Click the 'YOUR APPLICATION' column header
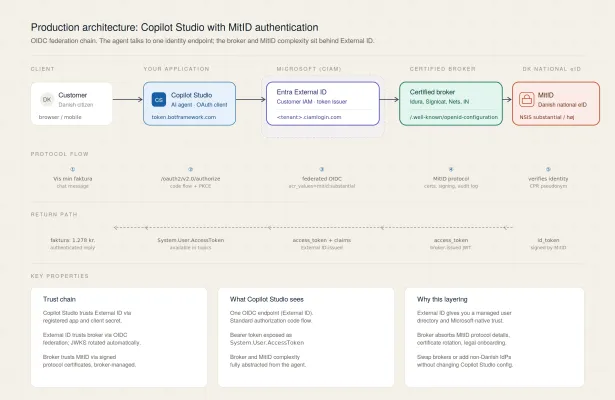Image resolution: width=615 pixels, height=400 pixels. [176, 69]
